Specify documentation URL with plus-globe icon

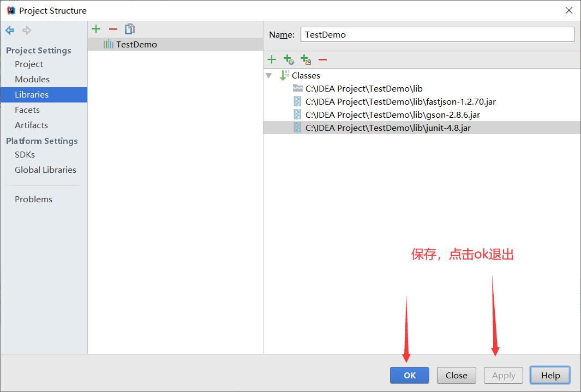click(x=289, y=59)
